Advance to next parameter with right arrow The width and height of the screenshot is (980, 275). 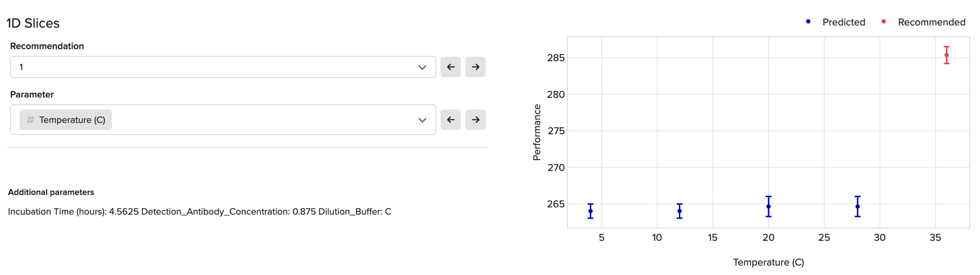point(475,120)
